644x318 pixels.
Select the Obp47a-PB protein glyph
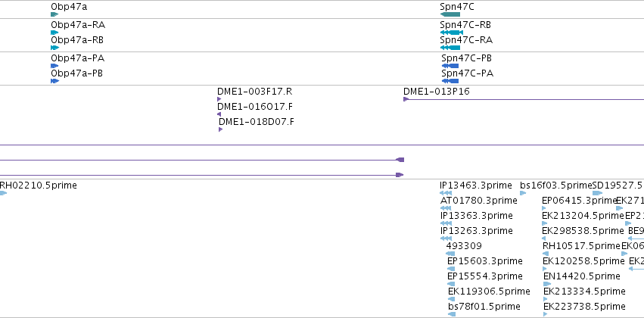55,81
